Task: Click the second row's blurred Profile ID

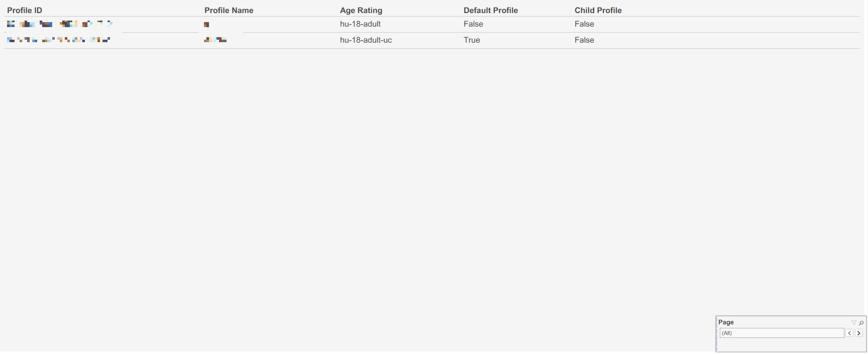Action: [x=58, y=40]
